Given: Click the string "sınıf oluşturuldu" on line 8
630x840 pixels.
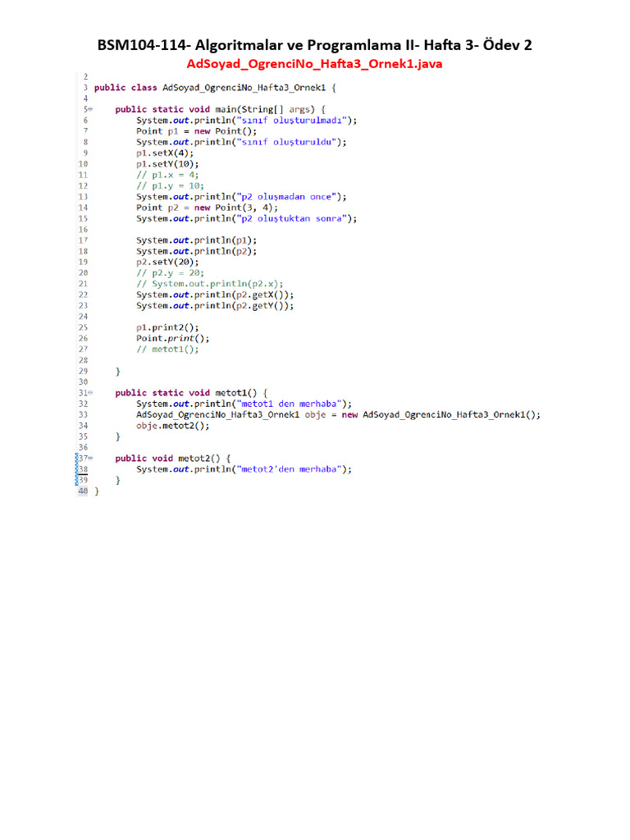Looking at the screenshot, I should coord(286,142).
